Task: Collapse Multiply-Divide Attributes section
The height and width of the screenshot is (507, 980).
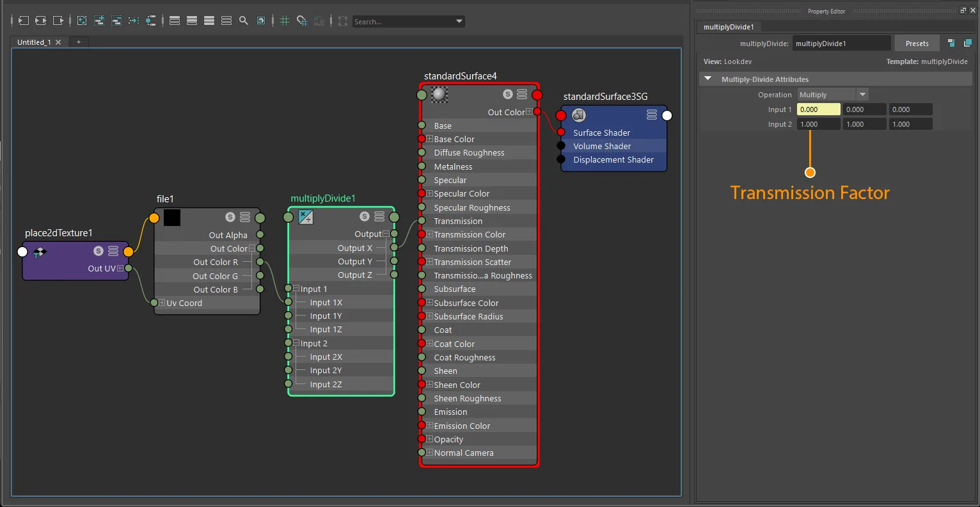Action: (708, 79)
